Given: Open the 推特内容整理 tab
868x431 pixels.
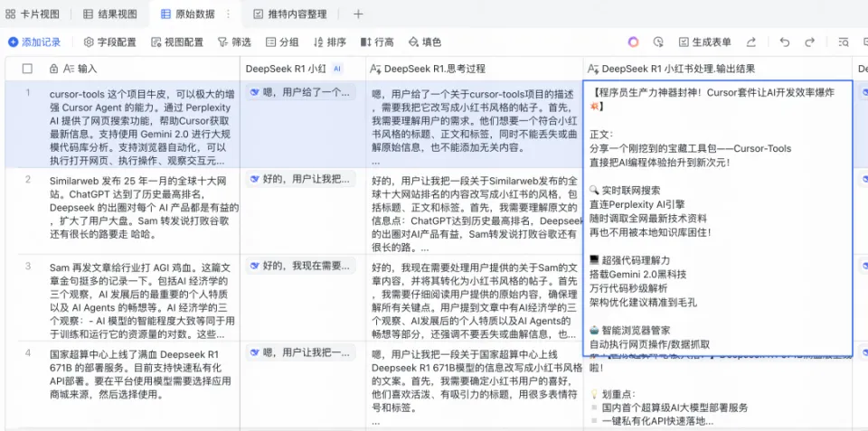Looking at the screenshot, I should (x=290, y=14).
